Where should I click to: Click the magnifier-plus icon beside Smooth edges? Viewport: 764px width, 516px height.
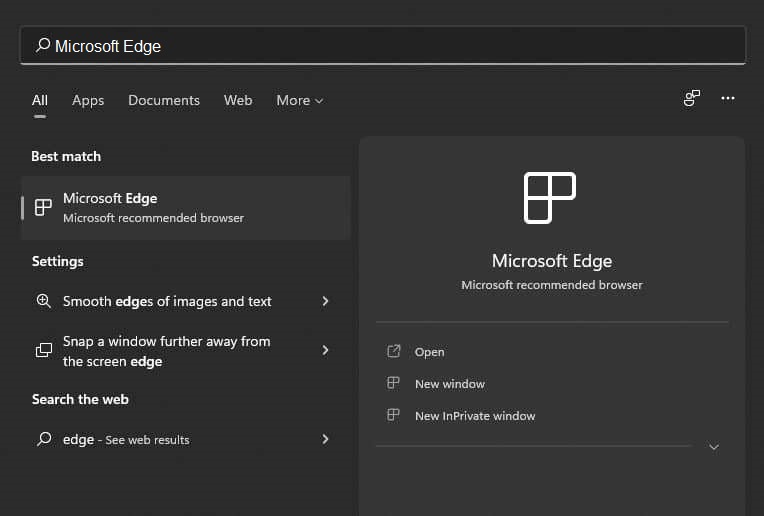point(44,301)
